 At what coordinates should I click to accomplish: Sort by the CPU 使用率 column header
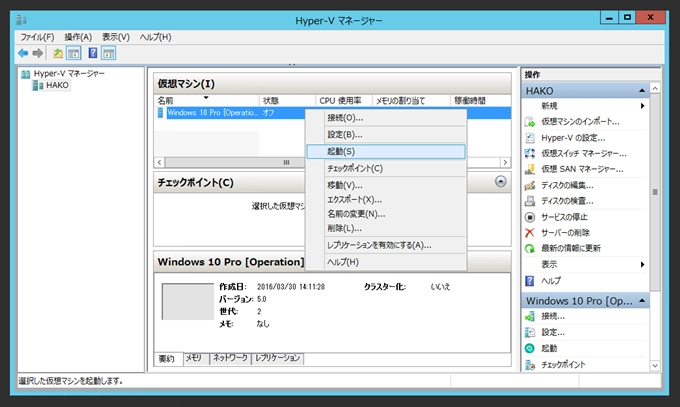(x=343, y=101)
